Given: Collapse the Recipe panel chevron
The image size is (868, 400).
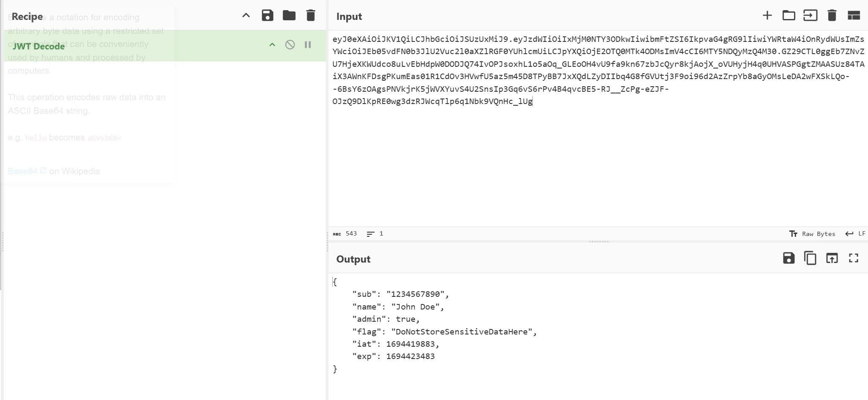Looking at the screenshot, I should 246,16.
